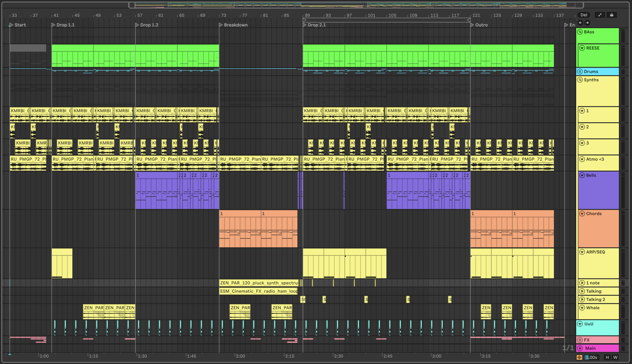632x364 pixels.
Task: Collapse the Chords track
Action: [582, 213]
